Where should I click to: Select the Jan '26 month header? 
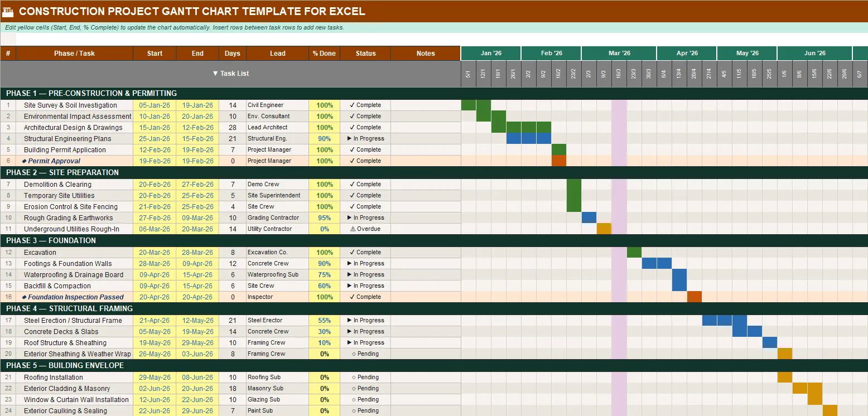(490, 53)
